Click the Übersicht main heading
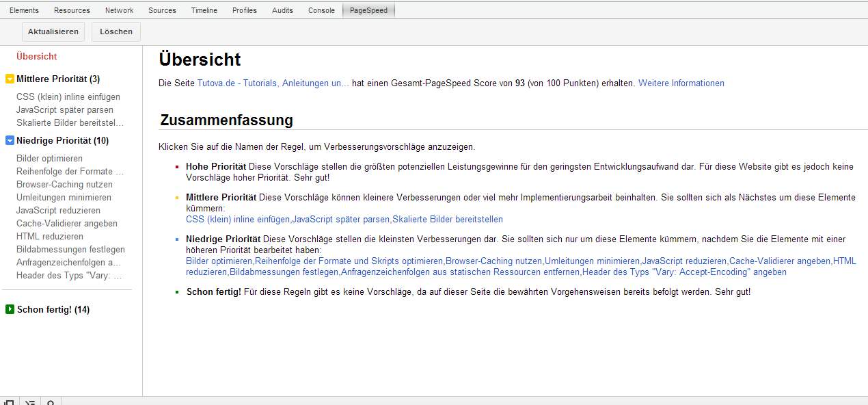The height and width of the screenshot is (405, 868). point(200,60)
